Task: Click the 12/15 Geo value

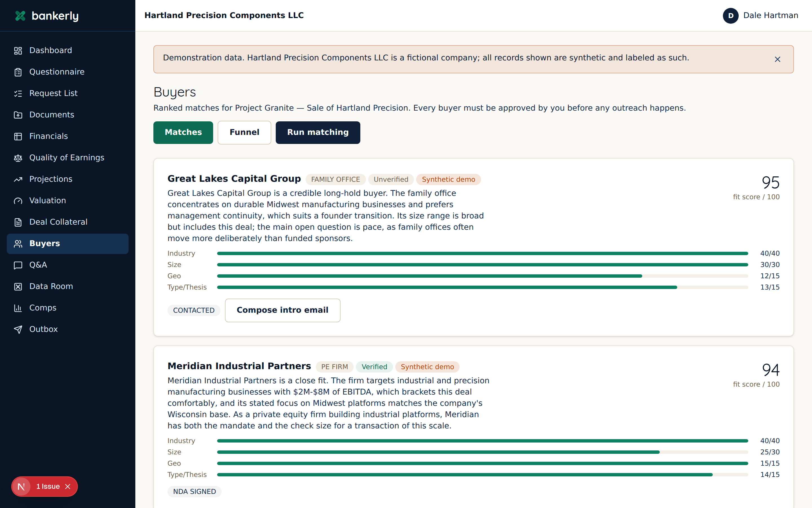Action: click(x=770, y=276)
